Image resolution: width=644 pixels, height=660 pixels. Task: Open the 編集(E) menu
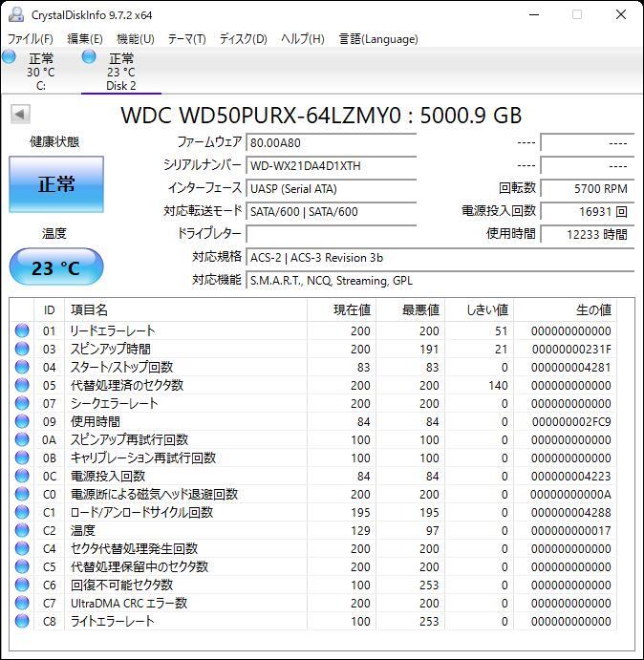click(85, 39)
